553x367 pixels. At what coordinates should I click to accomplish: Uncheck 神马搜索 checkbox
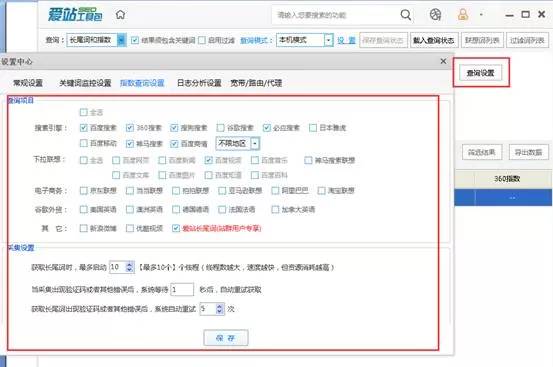click(x=130, y=143)
